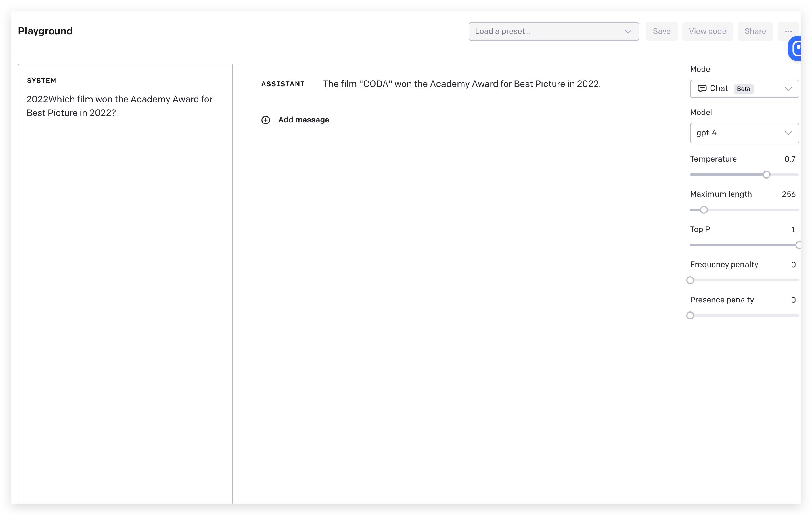Click the Presence penalty slider handle

pyautogui.click(x=690, y=315)
